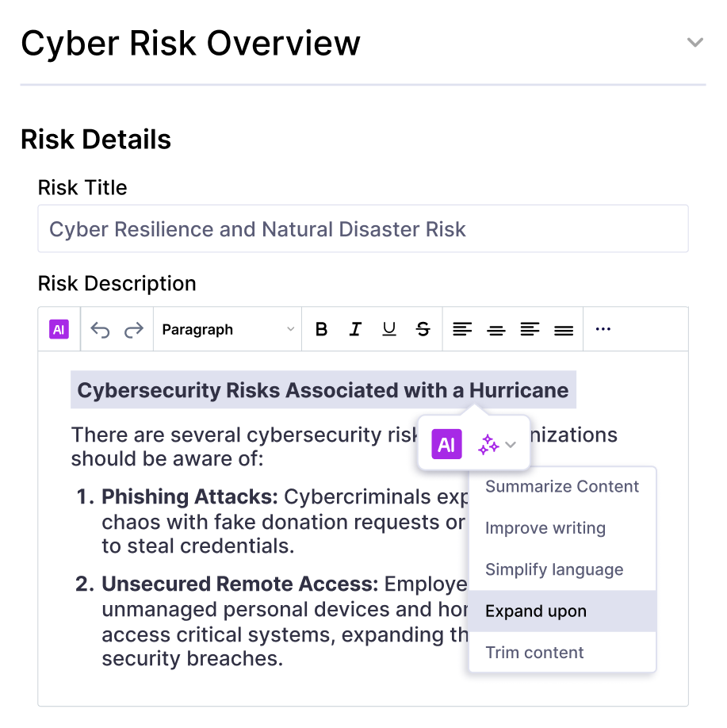This screenshot has width=727, height=728.
Task: Align text to the right
Action: (x=530, y=330)
